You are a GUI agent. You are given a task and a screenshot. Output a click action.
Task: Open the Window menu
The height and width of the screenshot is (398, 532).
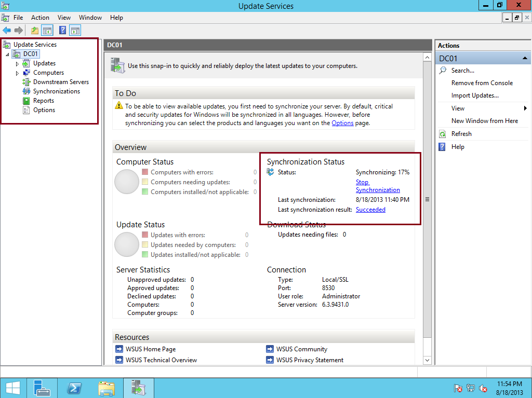[90, 18]
